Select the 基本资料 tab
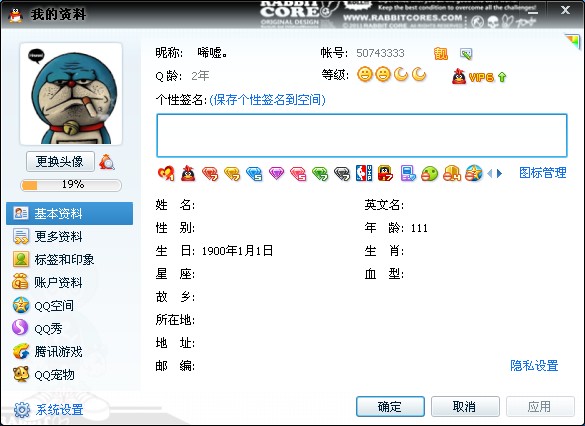 pyautogui.click(x=69, y=213)
